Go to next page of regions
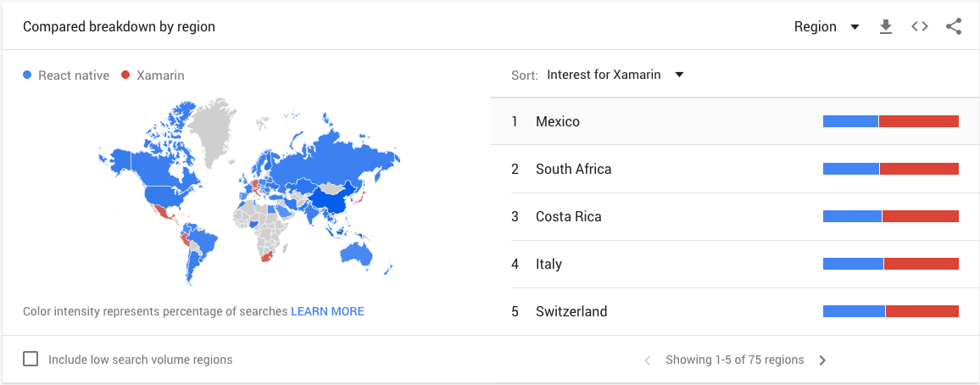 822,360
